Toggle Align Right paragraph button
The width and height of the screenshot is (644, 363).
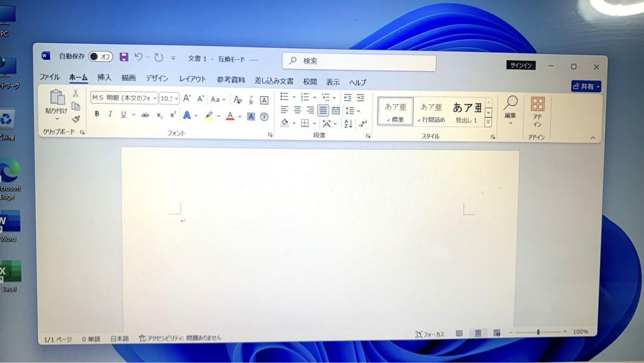pos(310,110)
